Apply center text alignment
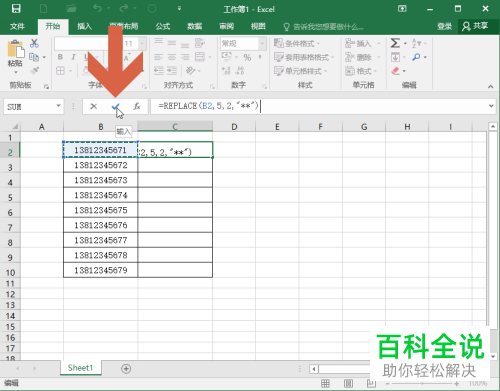Image resolution: width=500 pixels, height=391 pixels. 172,57
